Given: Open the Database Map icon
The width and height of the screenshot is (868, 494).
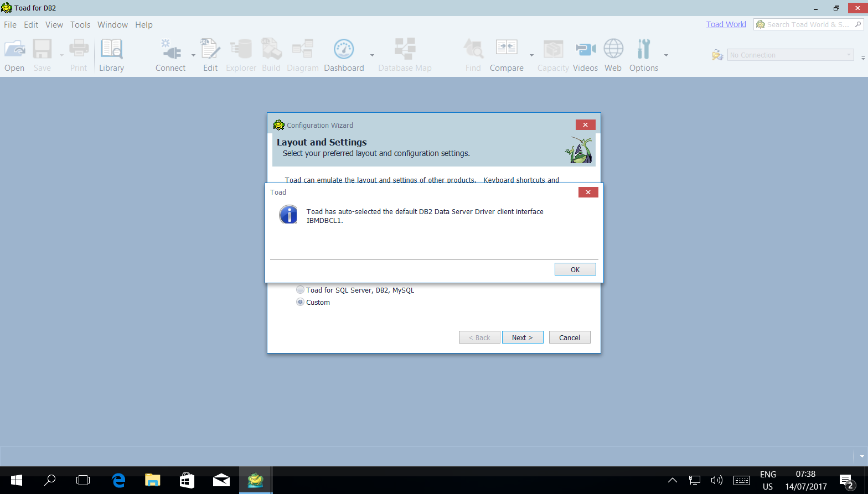Looking at the screenshot, I should coord(405,49).
